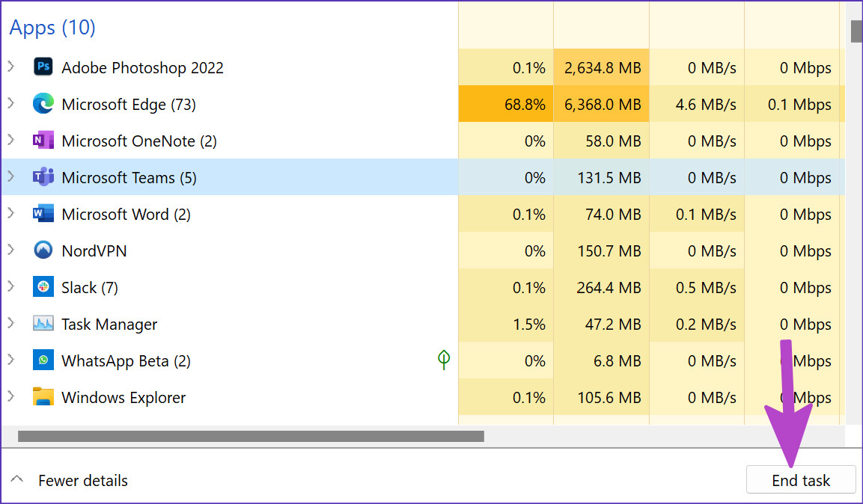Click Edge CPU value 68.8%
863x504 pixels.
pos(525,105)
